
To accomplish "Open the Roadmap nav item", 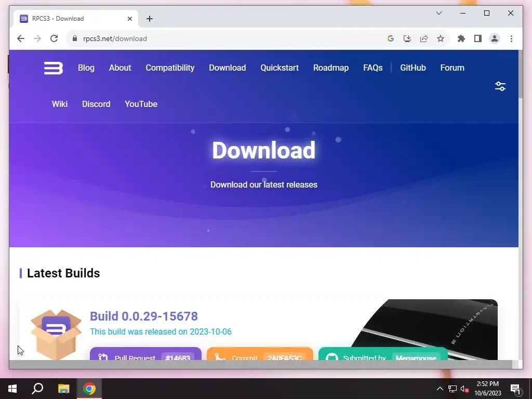I will click(331, 68).
